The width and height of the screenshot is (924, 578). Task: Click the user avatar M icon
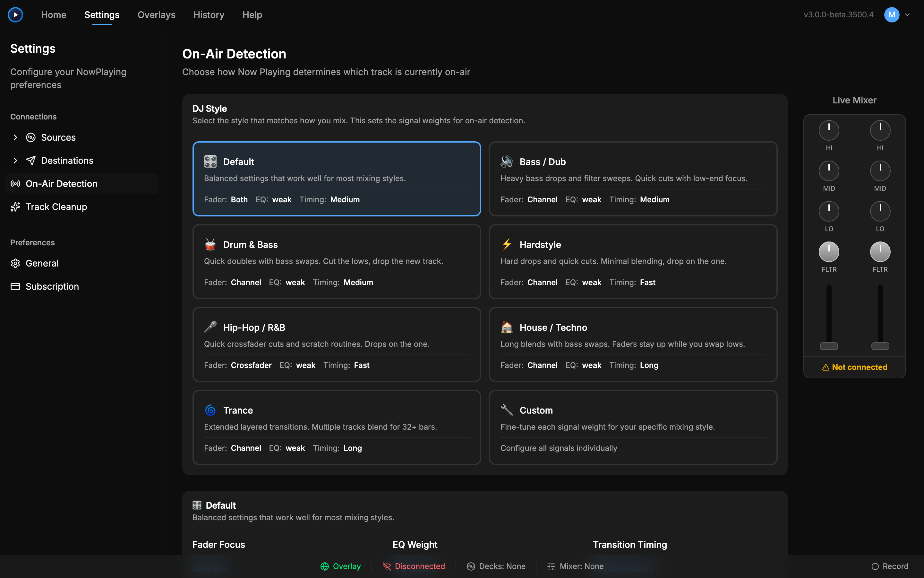pos(892,15)
